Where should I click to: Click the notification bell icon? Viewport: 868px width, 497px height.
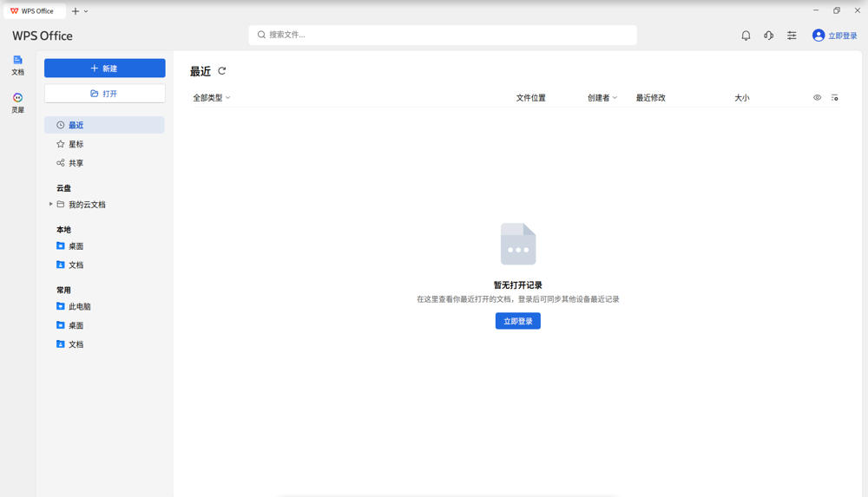(746, 36)
